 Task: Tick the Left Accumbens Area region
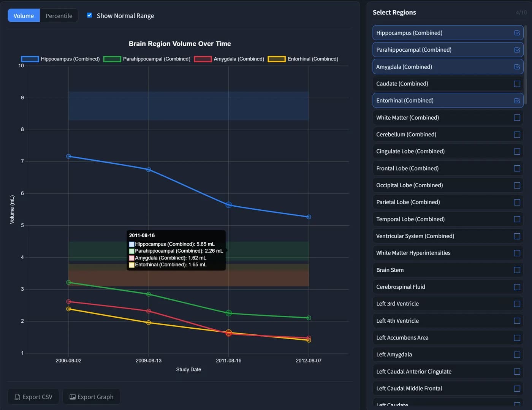(448, 338)
